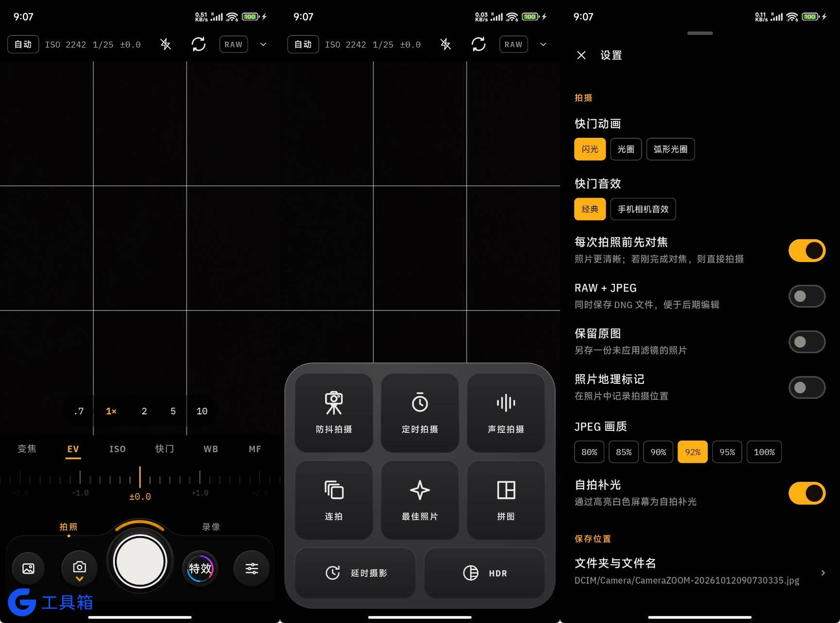Switch to the ISO tab
Image resolution: width=840 pixels, height=623 pixels.
(117, 449)
